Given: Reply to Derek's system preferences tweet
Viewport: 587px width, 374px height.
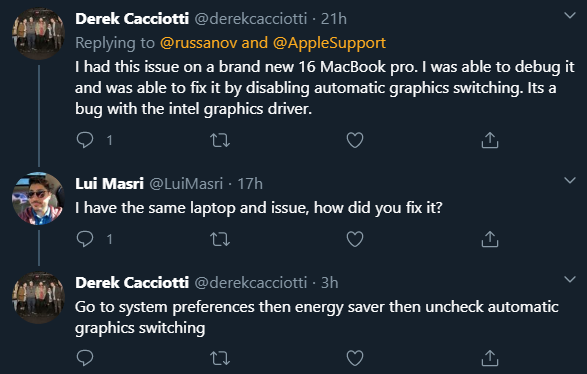Looking at the screenshot, I should (x=85, y=358).
